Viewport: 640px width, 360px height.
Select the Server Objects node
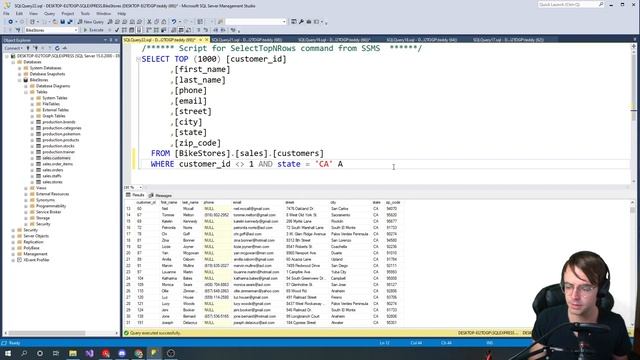[36, 236]
